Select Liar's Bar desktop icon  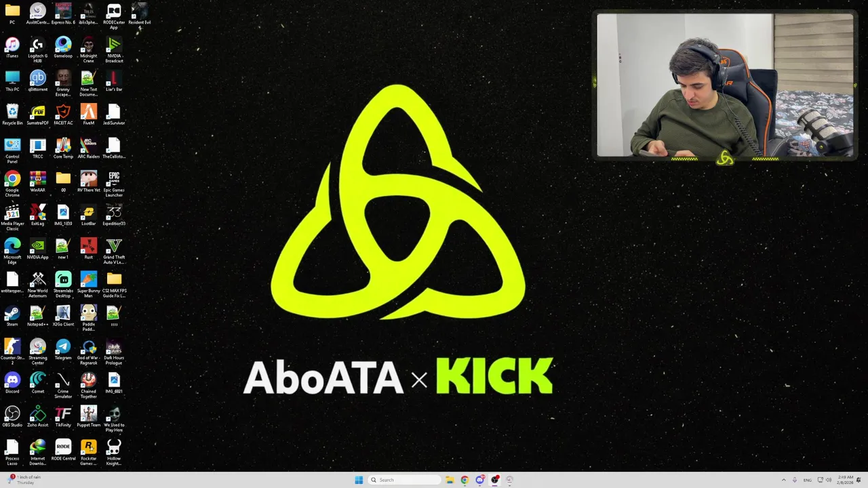114,81
